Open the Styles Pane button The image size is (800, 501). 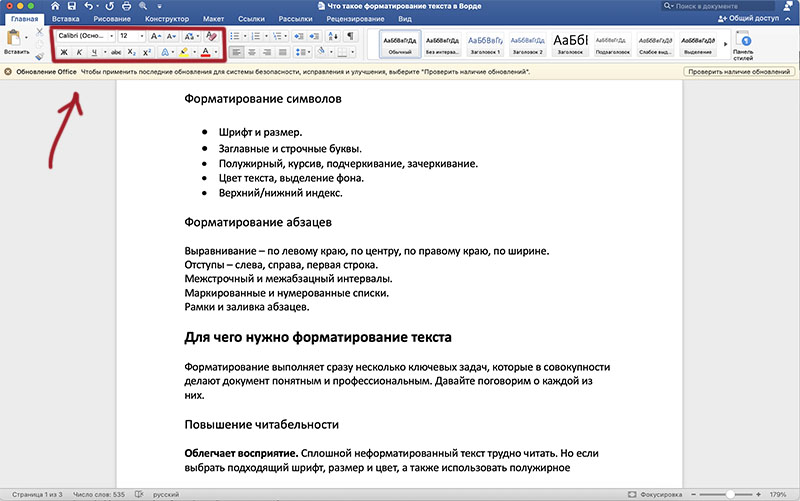tap(743, 45)
